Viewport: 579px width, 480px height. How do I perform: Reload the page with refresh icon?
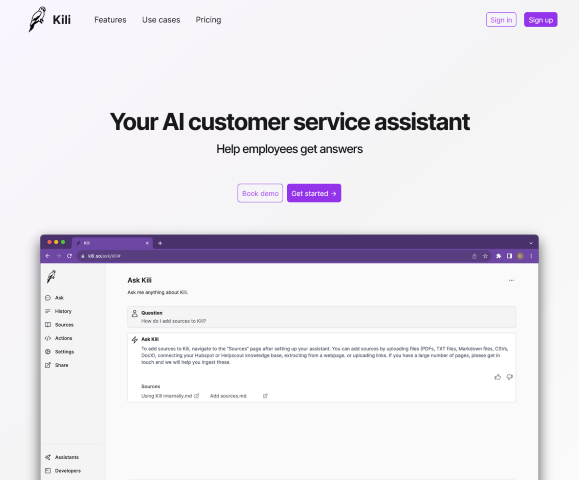click(69, 256)
